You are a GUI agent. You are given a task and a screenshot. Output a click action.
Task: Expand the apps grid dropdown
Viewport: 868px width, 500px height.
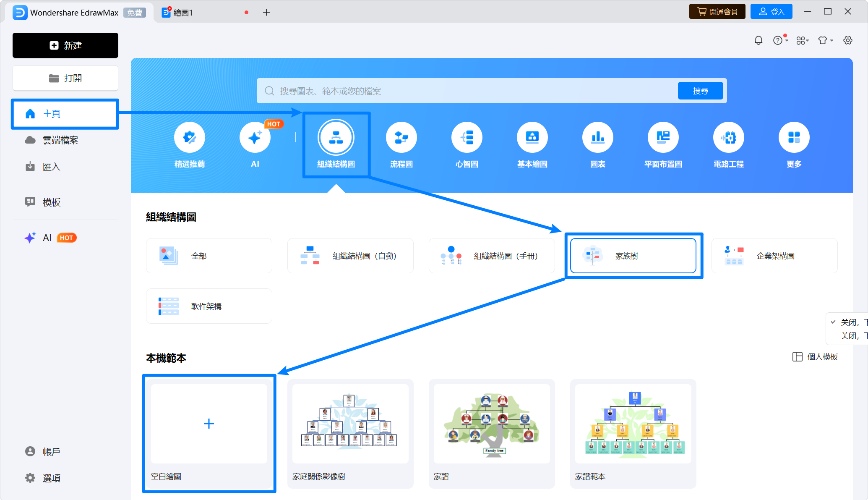[803, 40]
